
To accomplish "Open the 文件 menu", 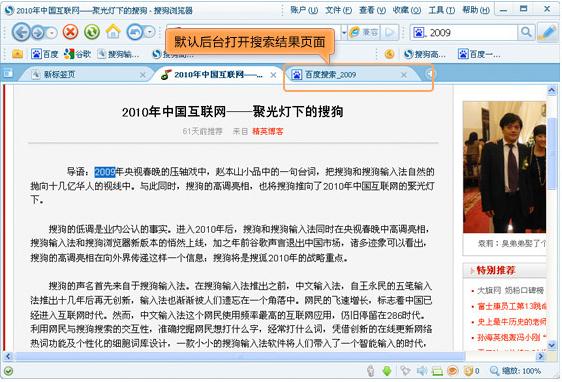I will pos(338,10).
